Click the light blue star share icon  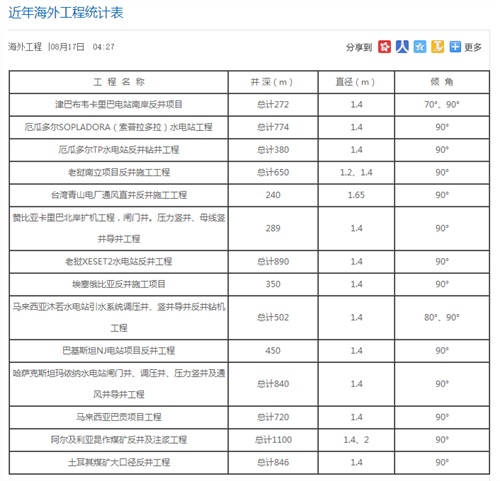point(420,47)
